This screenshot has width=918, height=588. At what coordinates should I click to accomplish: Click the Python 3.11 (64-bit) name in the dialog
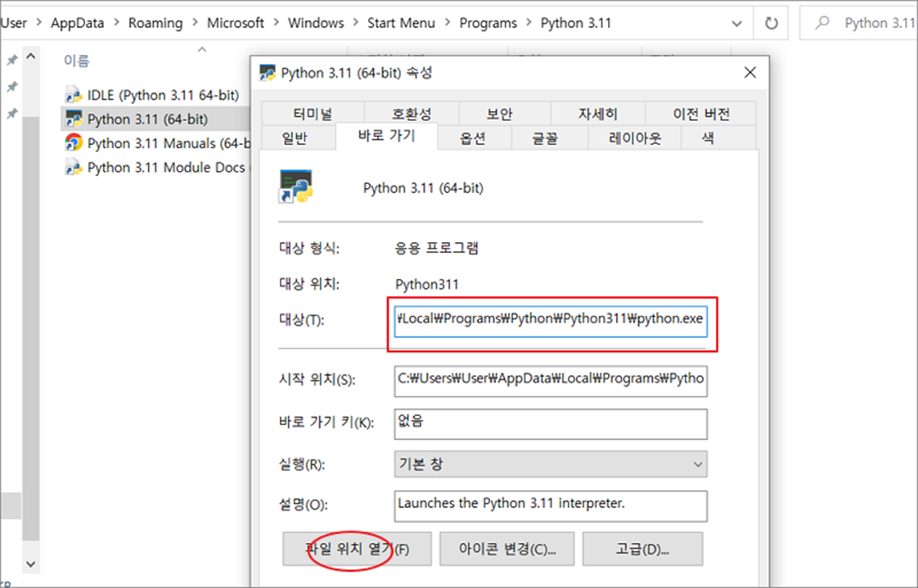[x=423, y=188]
